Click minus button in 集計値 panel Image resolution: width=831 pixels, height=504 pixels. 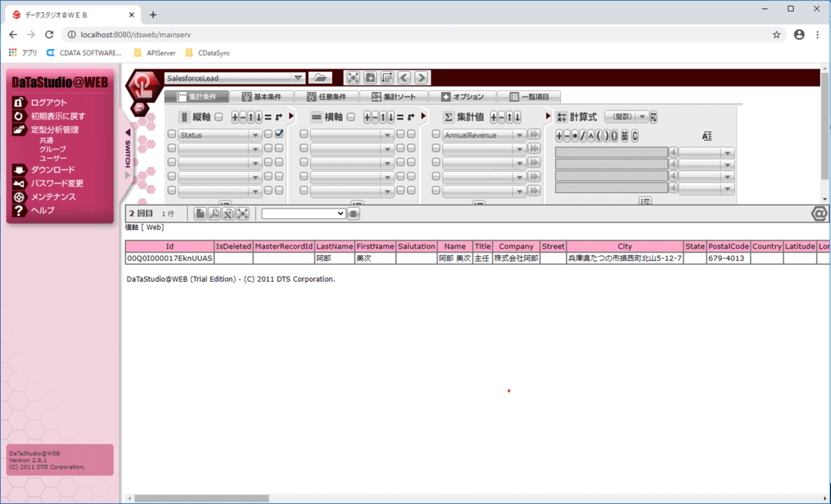point(501,117)
